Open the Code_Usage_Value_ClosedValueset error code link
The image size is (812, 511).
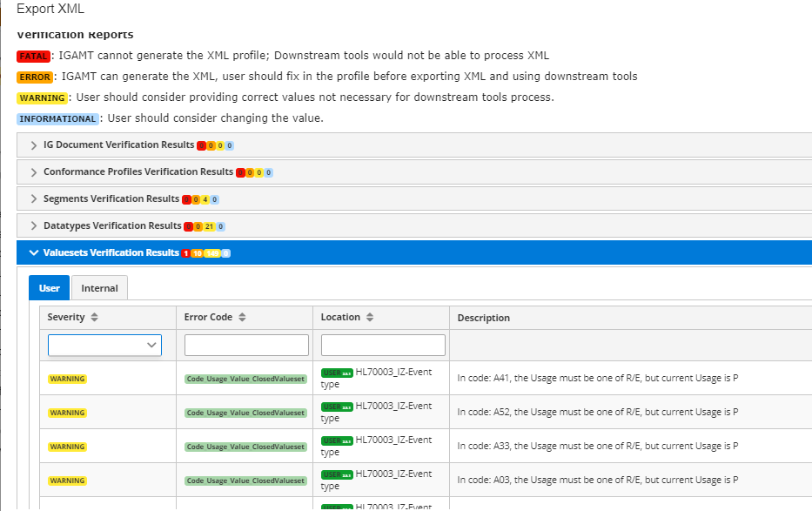point(245,380)
